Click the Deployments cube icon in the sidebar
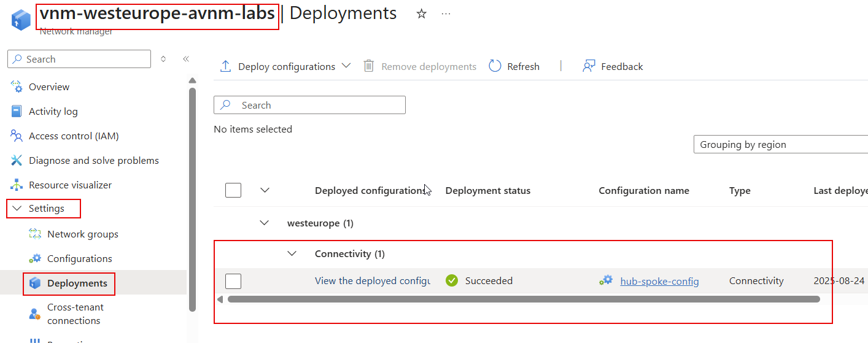The image size is (868, 343). coord(35,283)
